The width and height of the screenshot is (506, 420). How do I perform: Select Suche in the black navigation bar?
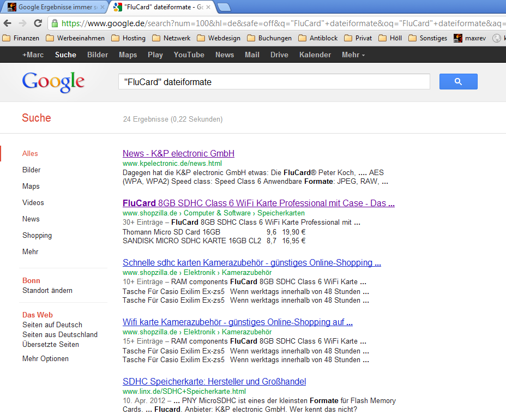pyautogui.click(x=65, y=55)
